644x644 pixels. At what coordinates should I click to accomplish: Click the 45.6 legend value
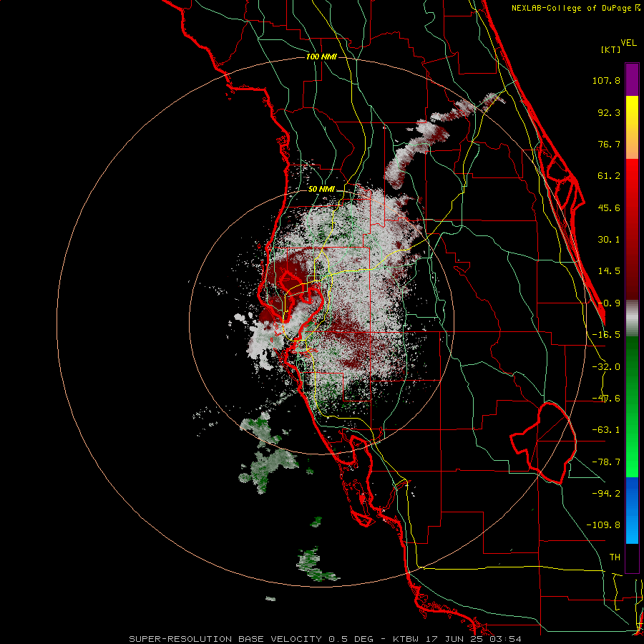point(609,208)
